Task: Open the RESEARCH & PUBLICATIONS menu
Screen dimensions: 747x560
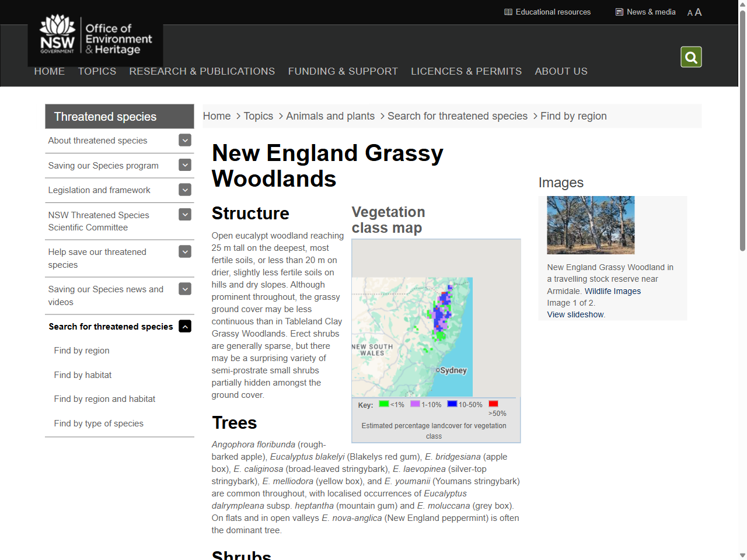Action: click(202, 71)
